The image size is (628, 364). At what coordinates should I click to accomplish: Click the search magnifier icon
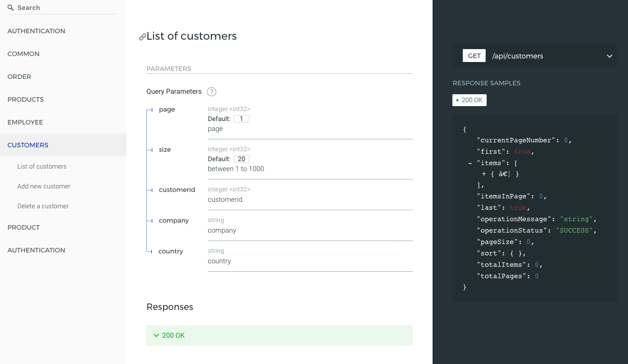tap(10, 8)
